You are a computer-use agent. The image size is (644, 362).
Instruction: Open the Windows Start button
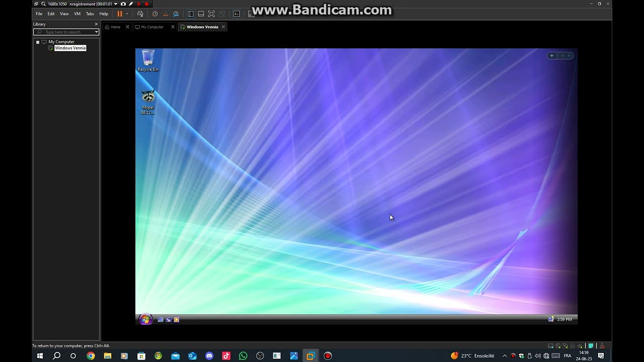(x=40, y=356)
